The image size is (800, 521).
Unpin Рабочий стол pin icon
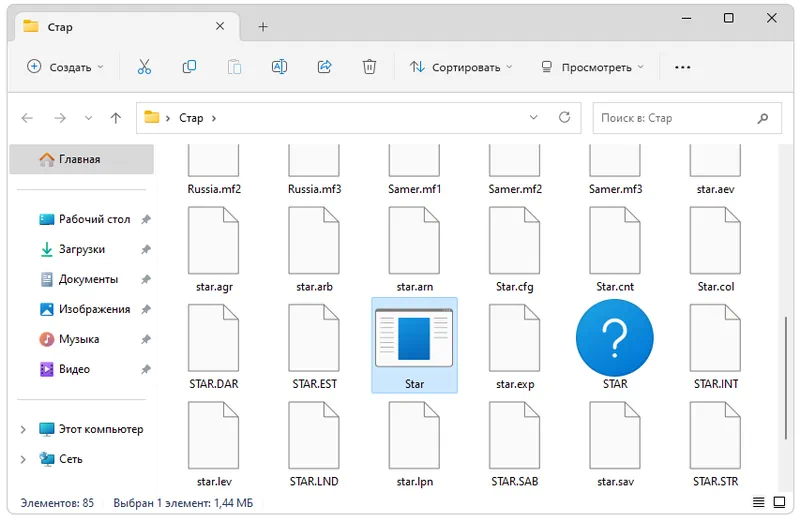[x=146, y=219]
